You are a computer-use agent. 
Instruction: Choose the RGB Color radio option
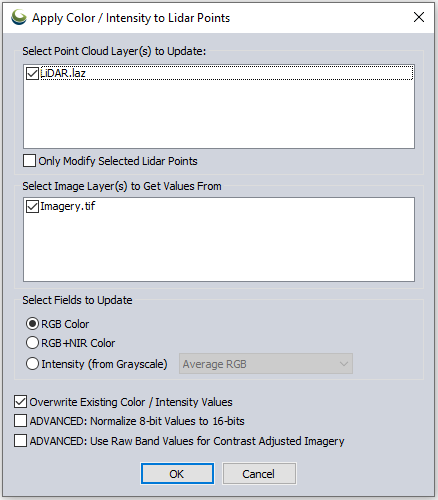(32, 324)
